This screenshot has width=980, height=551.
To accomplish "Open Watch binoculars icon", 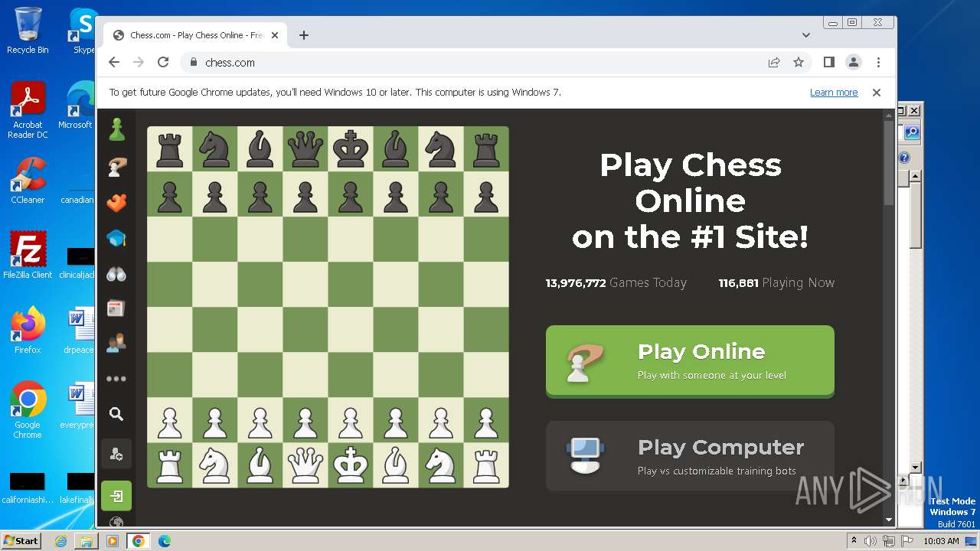I will (x=116, y=274).
